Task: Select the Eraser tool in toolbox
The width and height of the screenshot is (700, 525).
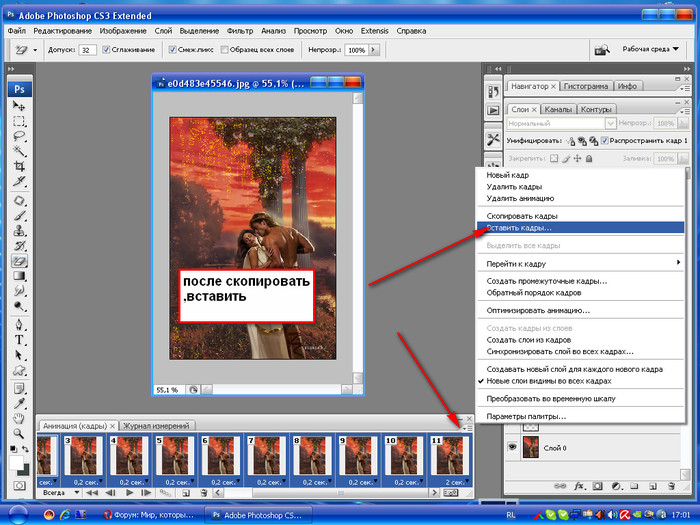Action: (x=19, y=261)
